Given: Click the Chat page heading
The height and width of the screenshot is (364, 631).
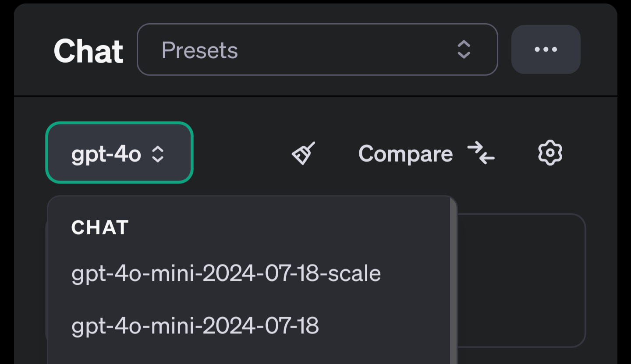Looking at the screenshot, I should (89, 51).
